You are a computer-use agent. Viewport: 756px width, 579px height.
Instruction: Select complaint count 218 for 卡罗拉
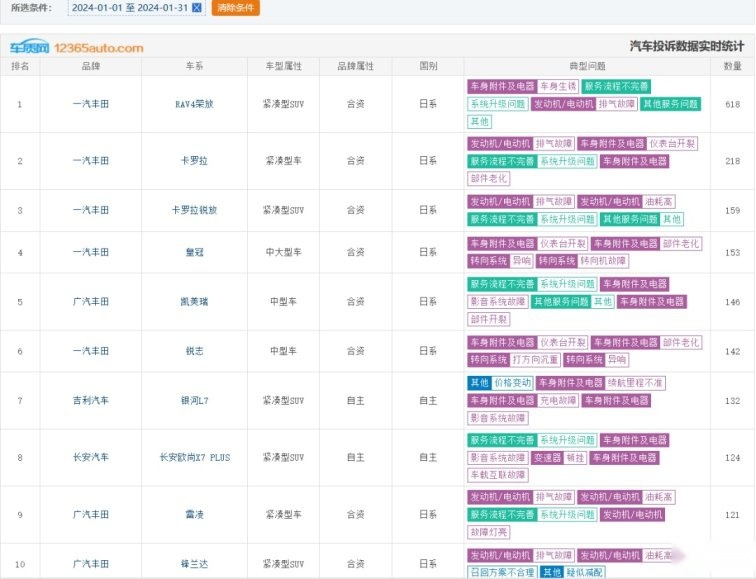[732, 161]
